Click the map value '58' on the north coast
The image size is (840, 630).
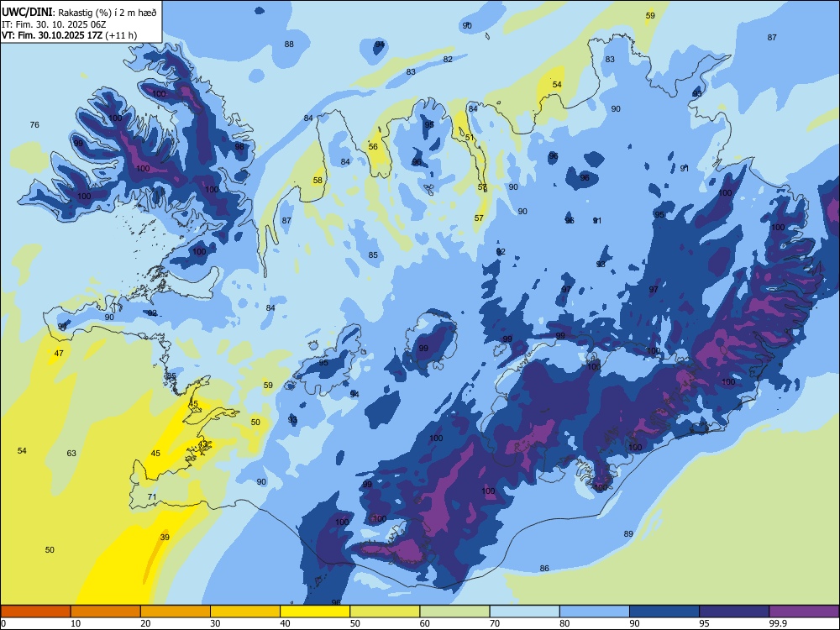pyautogui.click(x=318, y=181)
